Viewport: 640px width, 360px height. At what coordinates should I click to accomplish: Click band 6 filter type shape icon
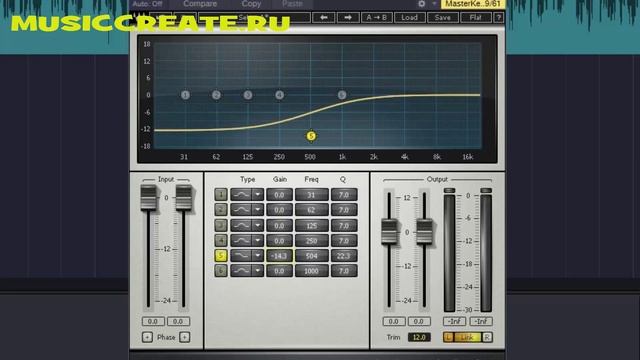tap(241, 271)
